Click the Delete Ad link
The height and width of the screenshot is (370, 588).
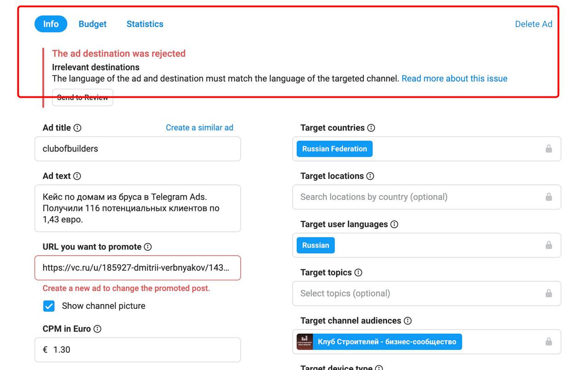click(x=533, y=24)
